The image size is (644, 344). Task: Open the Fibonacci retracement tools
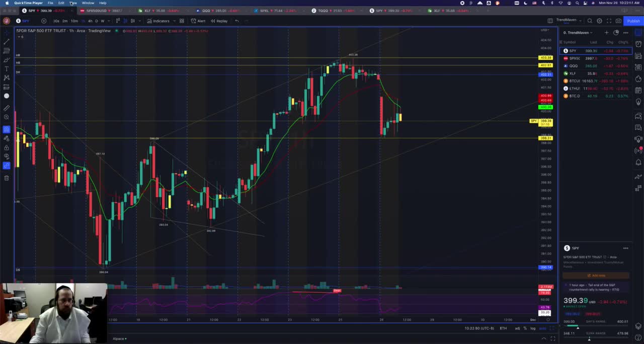pyautogui.click(x=7, y=51)
